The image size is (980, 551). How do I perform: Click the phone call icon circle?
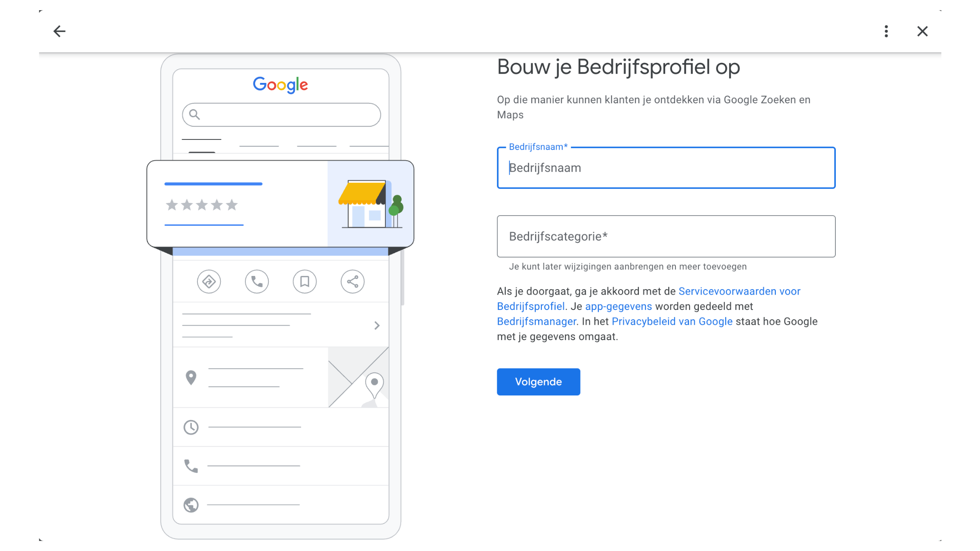coord(257,281)
